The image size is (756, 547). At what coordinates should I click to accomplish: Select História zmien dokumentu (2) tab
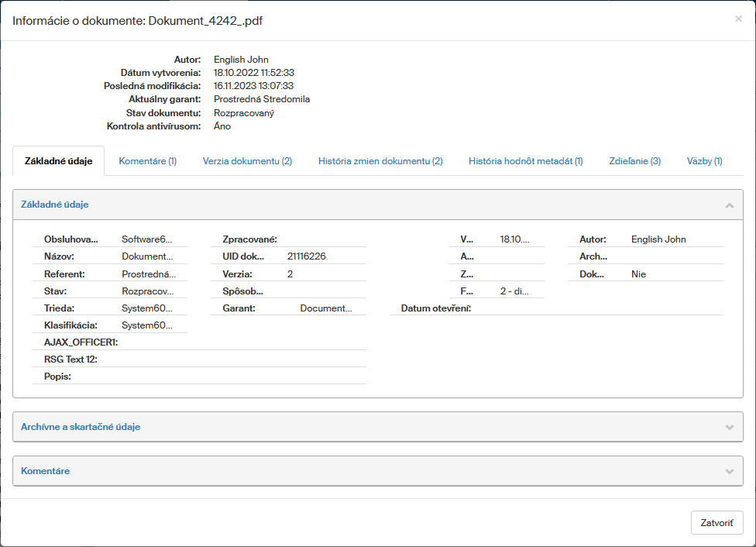[380, 161]
